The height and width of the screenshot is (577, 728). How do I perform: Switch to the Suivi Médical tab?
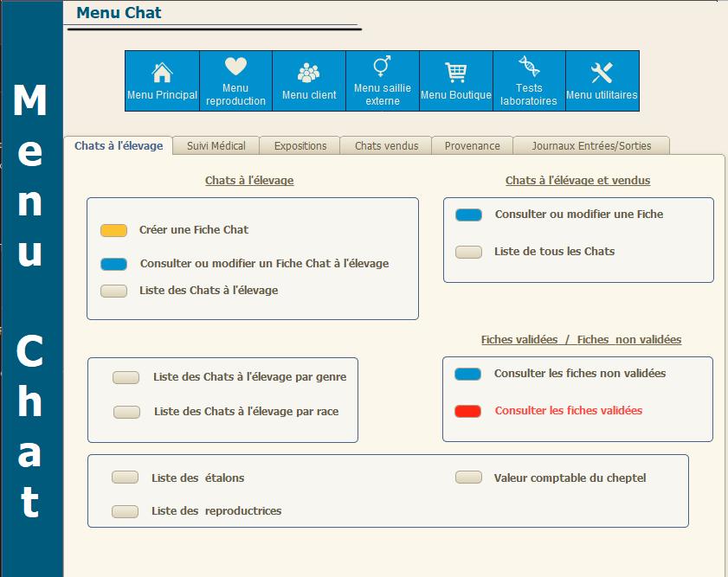[216, 146]
